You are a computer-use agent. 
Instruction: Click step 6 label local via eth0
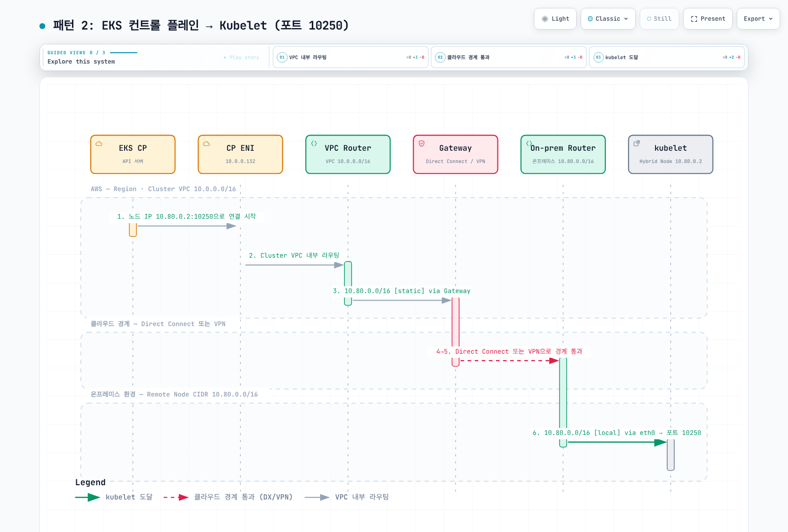617,433
